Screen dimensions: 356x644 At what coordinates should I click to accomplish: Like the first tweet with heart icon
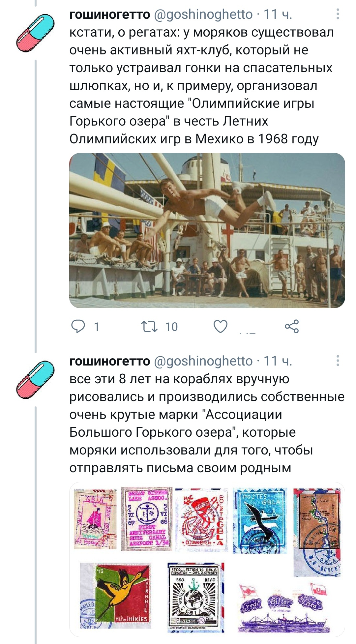click(221, 326)
